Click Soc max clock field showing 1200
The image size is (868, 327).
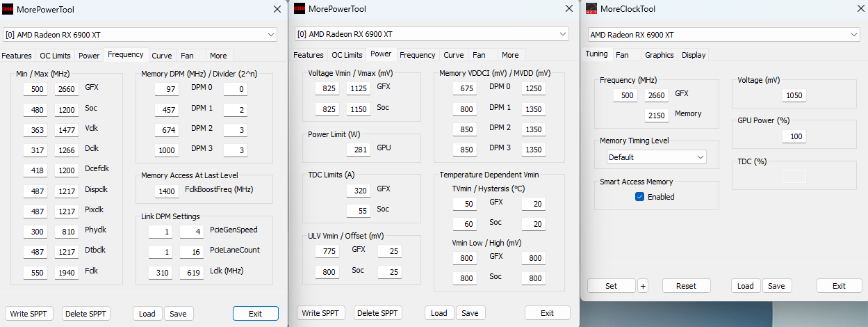point(67,110)
